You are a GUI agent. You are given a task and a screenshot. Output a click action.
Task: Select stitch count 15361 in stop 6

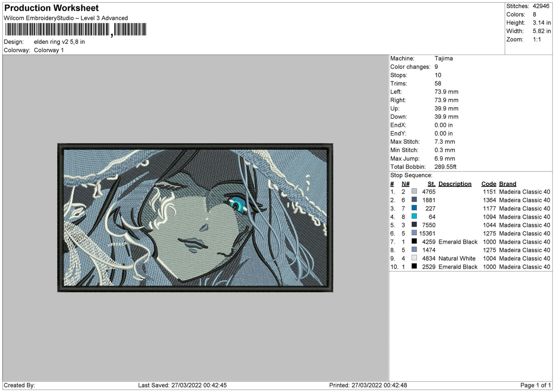click(x=427, y=233)
